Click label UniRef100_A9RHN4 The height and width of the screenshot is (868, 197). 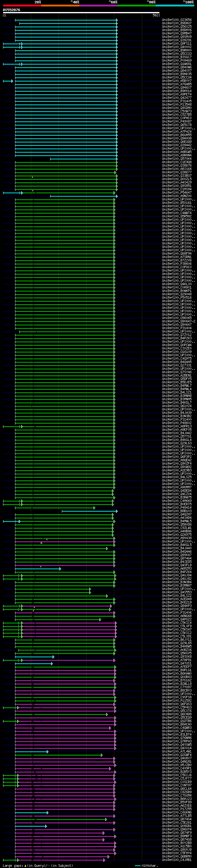(x=177, y=155)
